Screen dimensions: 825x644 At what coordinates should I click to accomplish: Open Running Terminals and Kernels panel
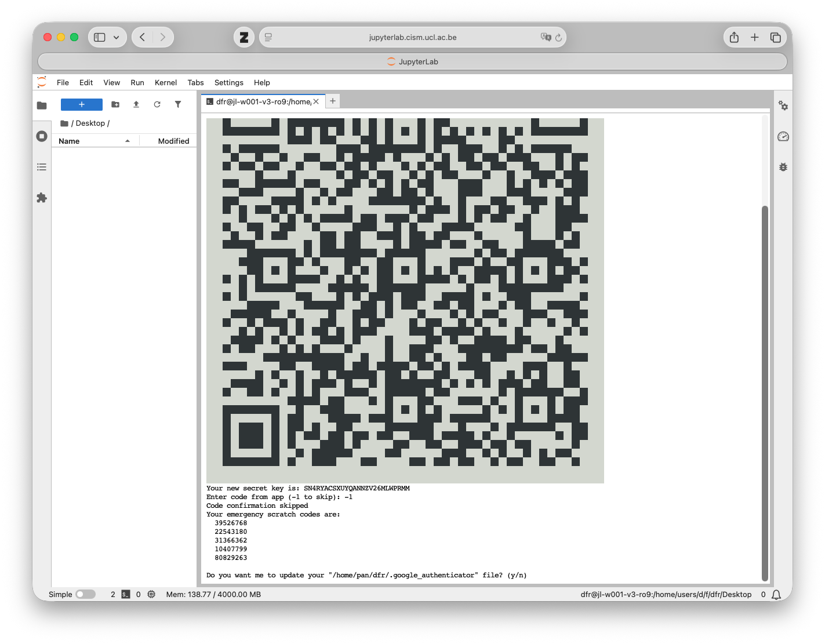42,136
